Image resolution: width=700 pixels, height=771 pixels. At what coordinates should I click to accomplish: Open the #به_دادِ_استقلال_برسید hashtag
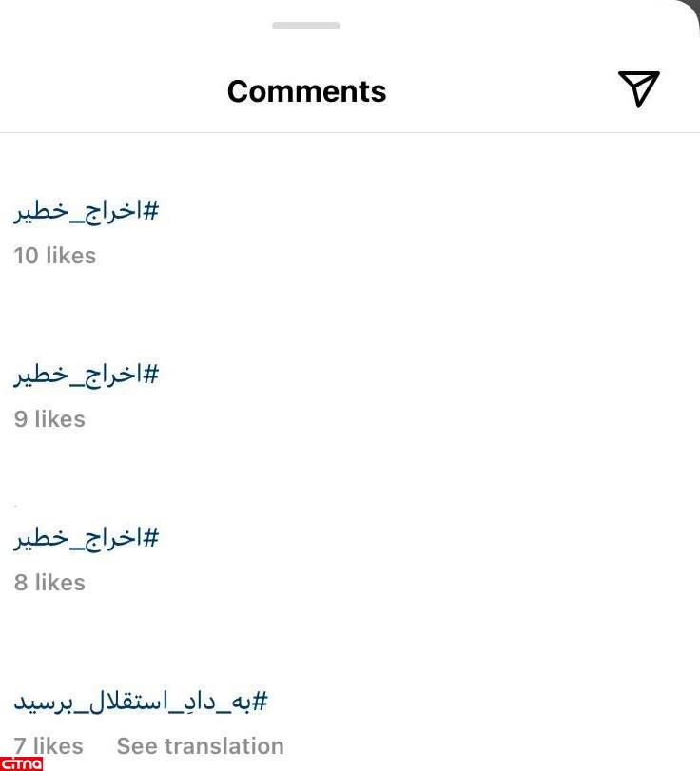pyautogui.click(x=141, y=703)
